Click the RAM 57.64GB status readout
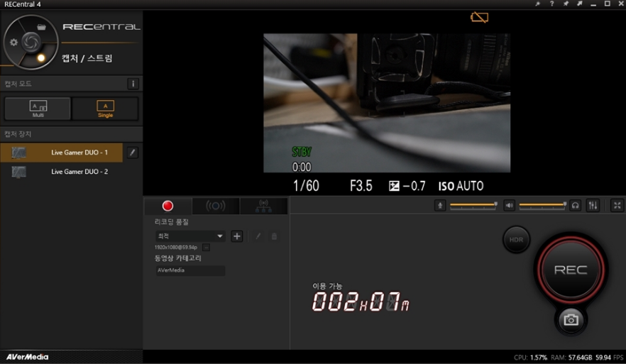The height and width of the screenshot is (364, 626). click(x=571, y=357)
